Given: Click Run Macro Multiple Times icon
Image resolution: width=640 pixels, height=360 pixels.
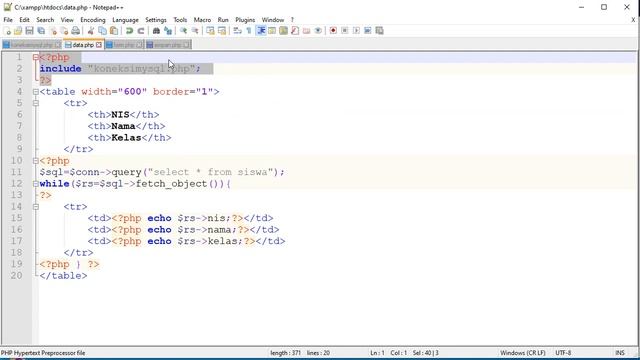Looking at the screenshot, I should pos(368,31).
